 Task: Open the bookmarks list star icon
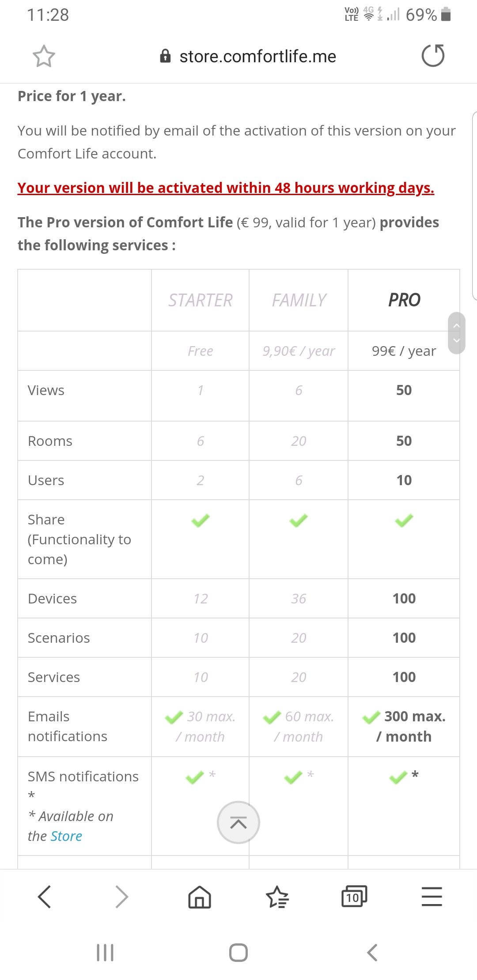(x=277, y=897)
